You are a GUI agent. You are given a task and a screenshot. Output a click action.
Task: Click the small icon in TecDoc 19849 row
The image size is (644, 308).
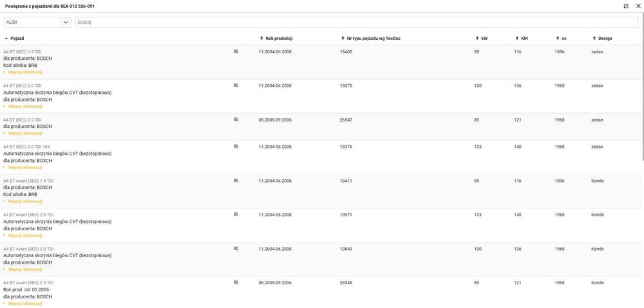pyautogui.click(x=236, y=248)
